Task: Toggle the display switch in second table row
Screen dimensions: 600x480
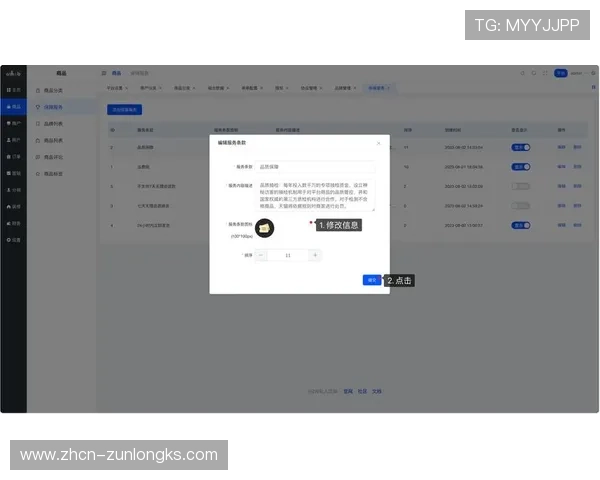Action: [520, 167]
